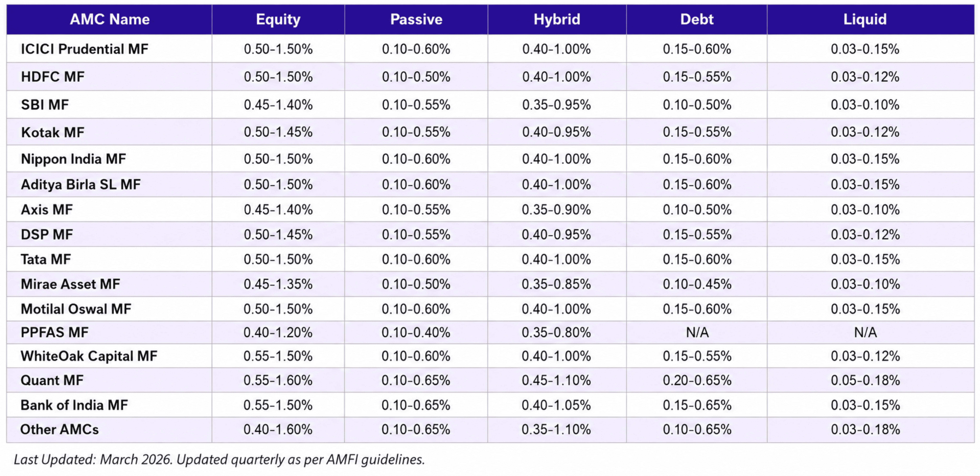Click WhiteOak Capital MF row name

pyautogui.click(x=89, y=356)
